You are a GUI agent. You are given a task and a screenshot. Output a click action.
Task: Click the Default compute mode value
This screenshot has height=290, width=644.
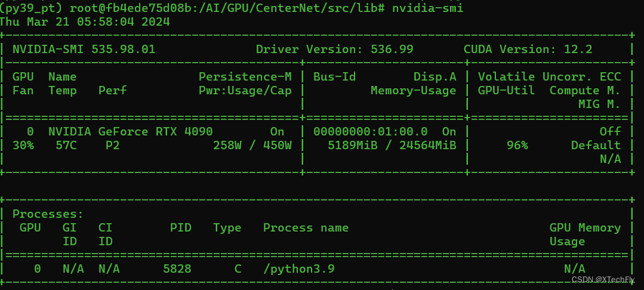(x=596, y=145)
